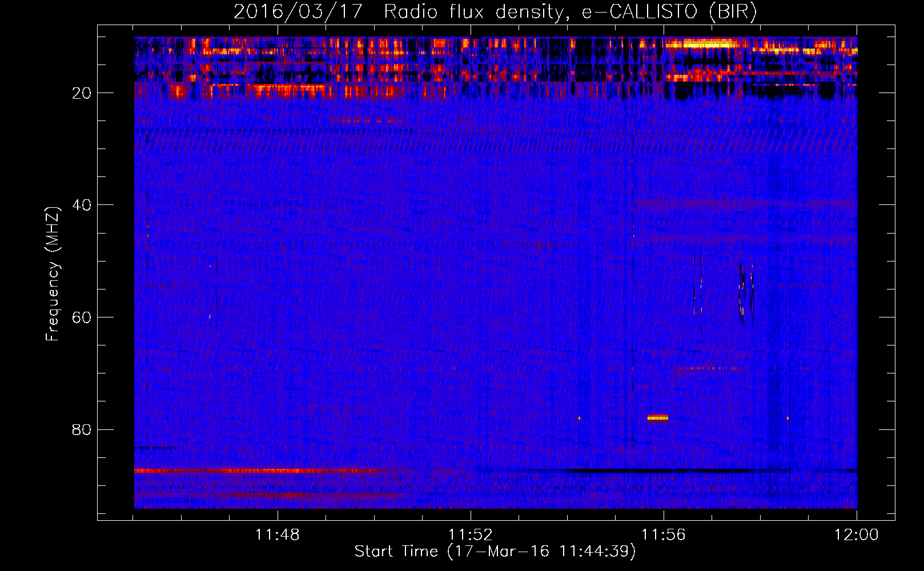
Task: Click the plot title "2016/03/17 Radio flux density, e-CALLISTO (BIR)"
Action: click(x=495, y=11)
